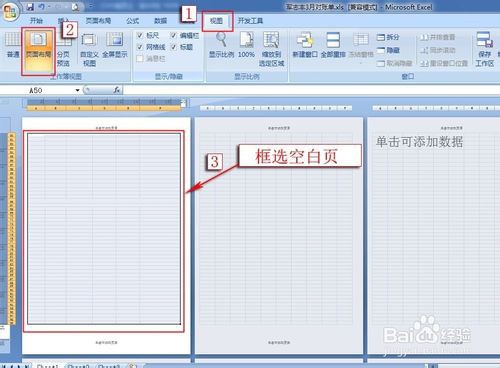The image size is (500, 368).
Task: Open the 数据 Data ribbon tab
Action: point(160,21)
